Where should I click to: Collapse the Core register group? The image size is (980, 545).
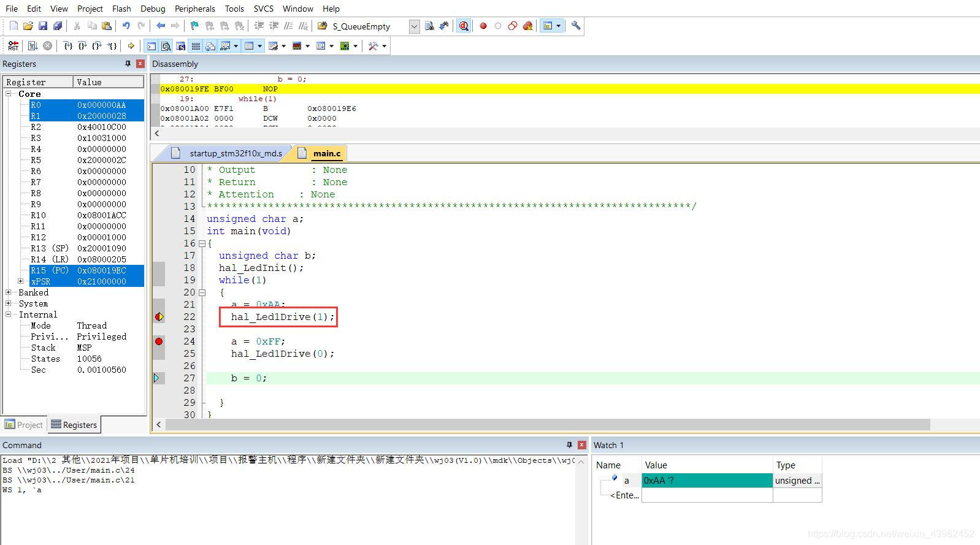(x=9, y=94)
